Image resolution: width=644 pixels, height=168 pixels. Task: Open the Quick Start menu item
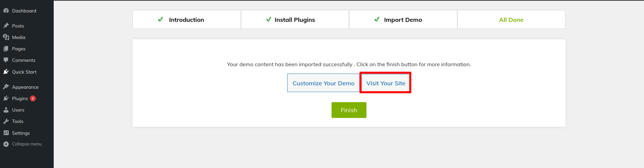24,72
